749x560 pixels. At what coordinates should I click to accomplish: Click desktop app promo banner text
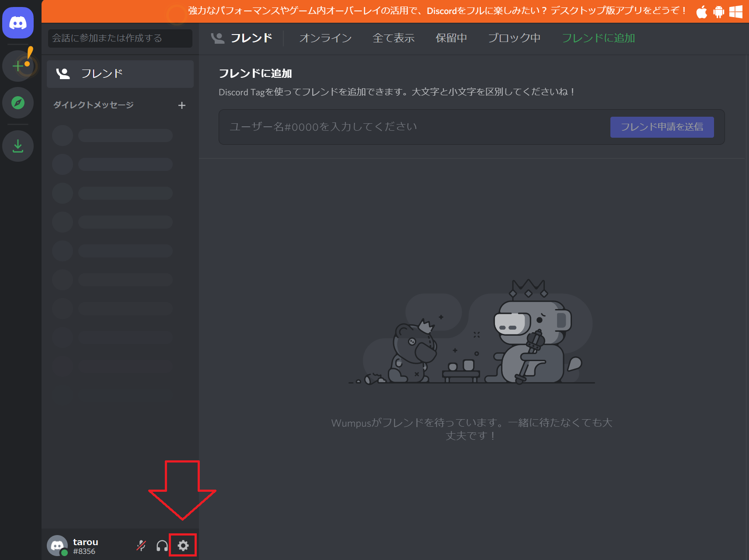pos(437,10)
